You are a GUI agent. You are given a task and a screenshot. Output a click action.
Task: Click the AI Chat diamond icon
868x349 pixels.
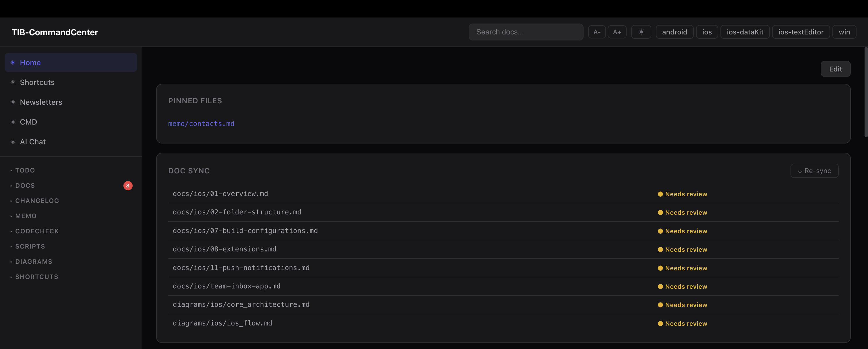(13, 141)
